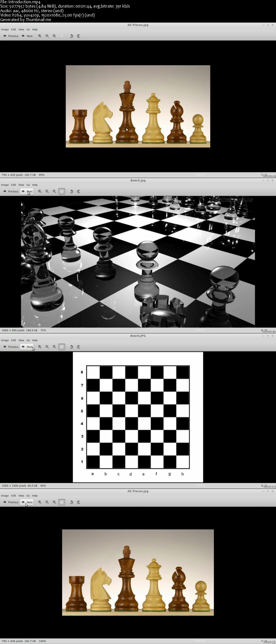Rotate right in All Pieces.jpg 95% window
The image size is (276, 644).
[x=79, y=36]
